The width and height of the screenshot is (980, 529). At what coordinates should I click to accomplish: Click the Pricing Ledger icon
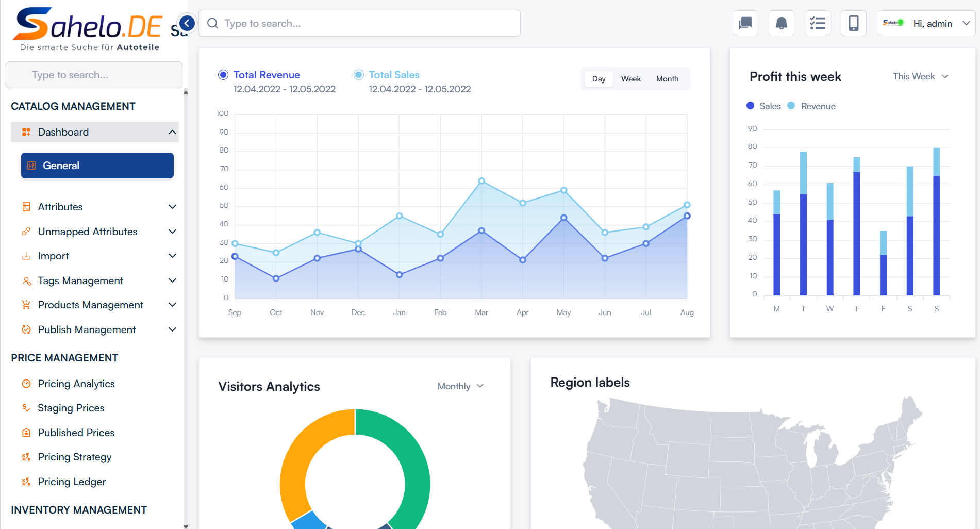click(26, 482)
